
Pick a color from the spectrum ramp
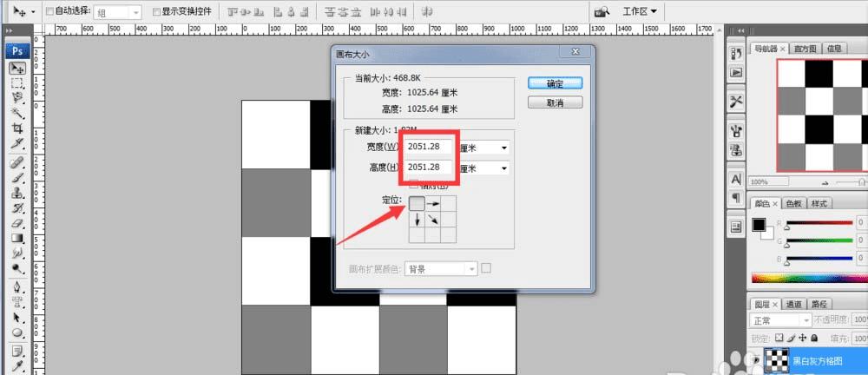[x=809, y=278]
